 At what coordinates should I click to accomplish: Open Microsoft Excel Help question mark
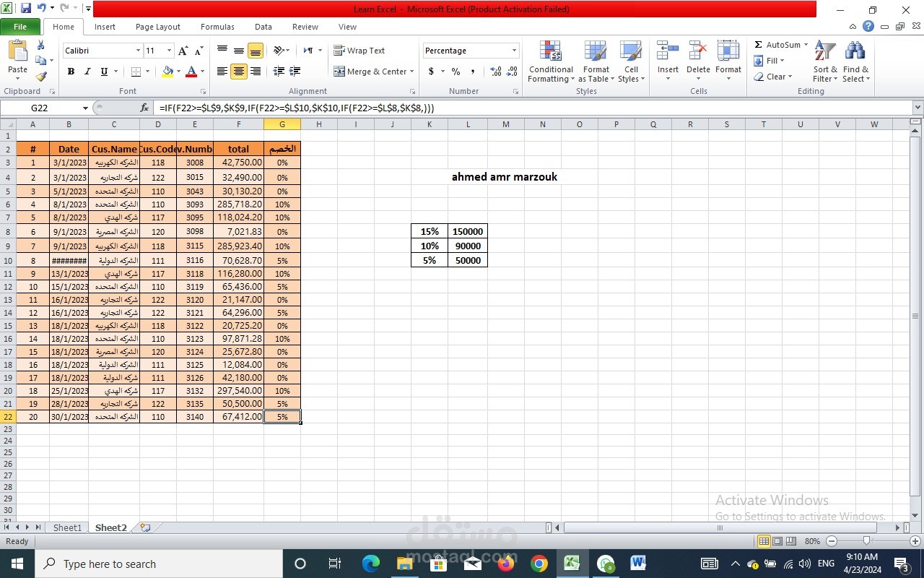[x=868, y=27]
